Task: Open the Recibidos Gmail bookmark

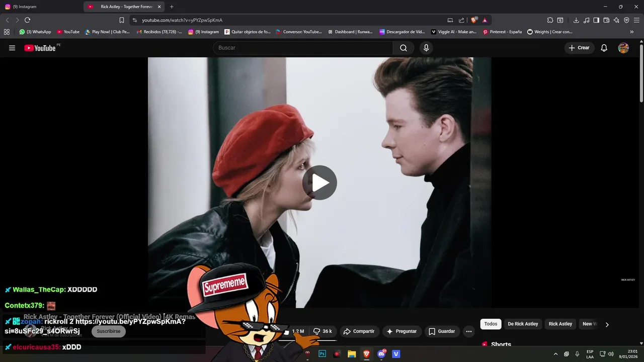Action: [x=159, y=32]
